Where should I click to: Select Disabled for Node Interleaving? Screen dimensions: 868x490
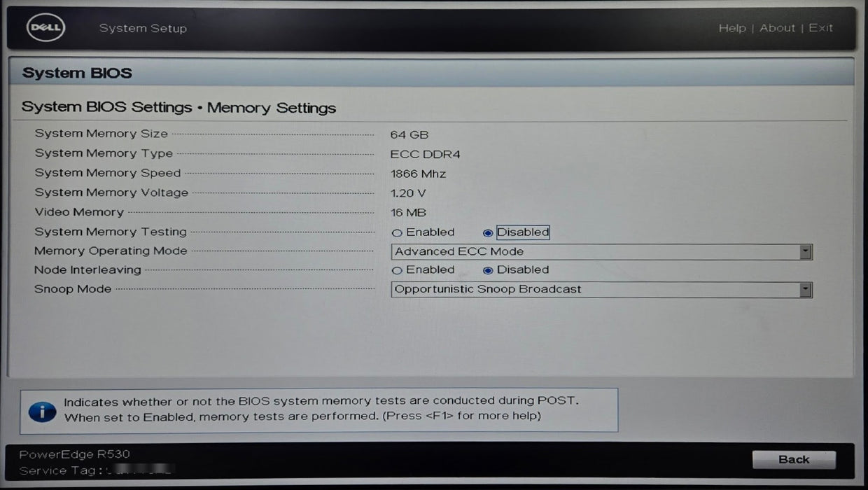(x=488, y=270)
